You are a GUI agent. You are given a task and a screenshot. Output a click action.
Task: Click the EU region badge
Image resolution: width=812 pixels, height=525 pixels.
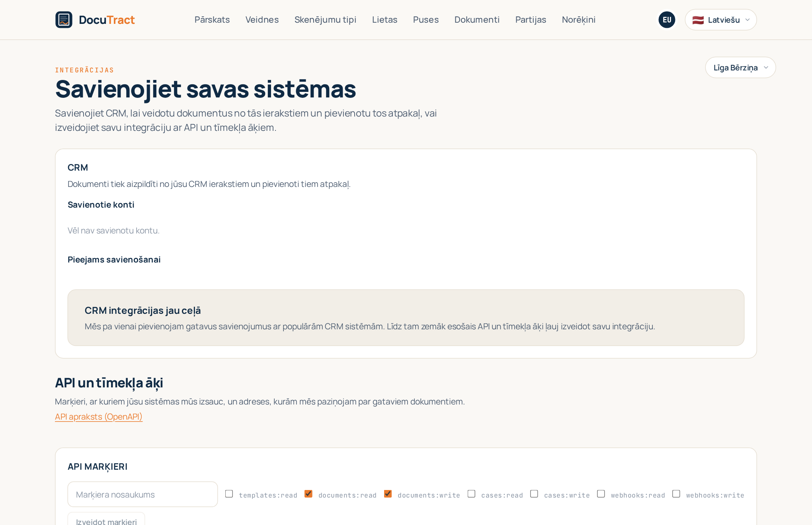point(667,19)
